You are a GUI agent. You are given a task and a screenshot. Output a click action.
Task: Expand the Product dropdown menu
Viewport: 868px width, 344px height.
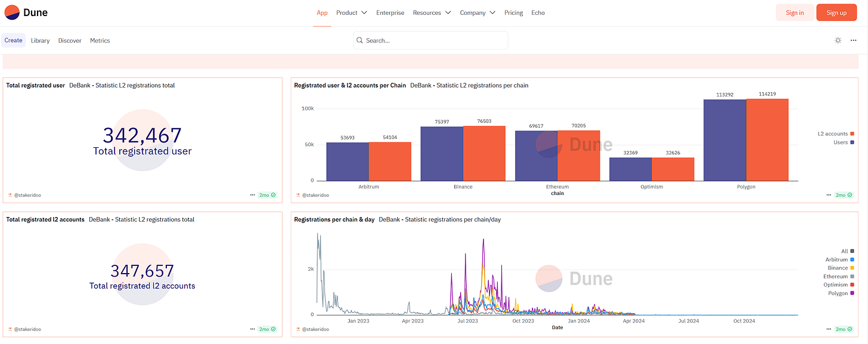point(352,13)
